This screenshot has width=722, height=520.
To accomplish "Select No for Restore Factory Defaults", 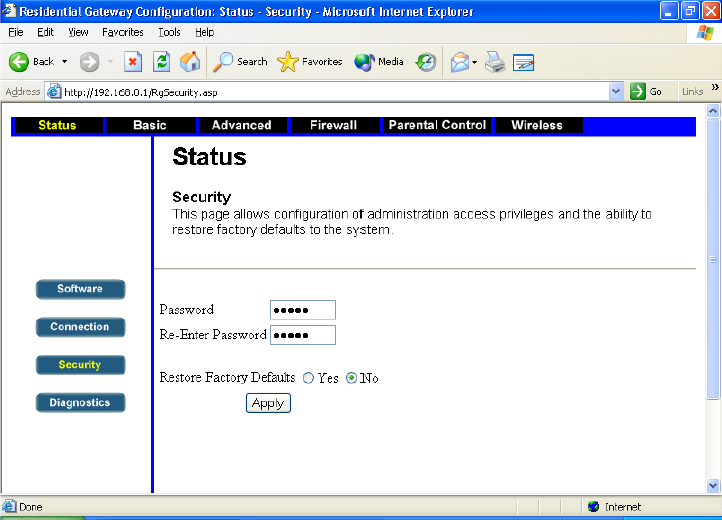I will pyautogui.click(x=352, y=378).
